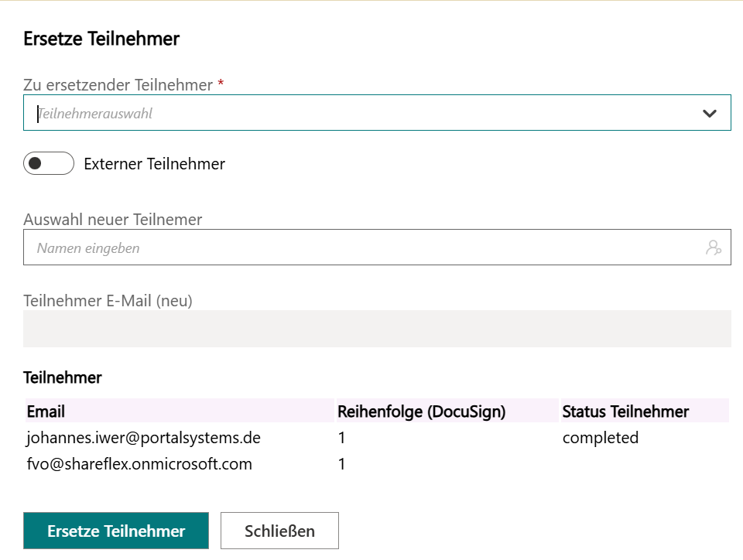Click the Reihenfolge value for johannes.iwer row
The width and height of the screenshot is (743, 560).
coord(342,438)
